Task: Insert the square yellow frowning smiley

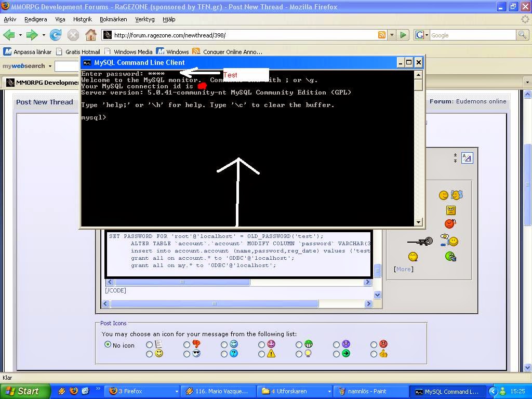Action: pos(450,210)
